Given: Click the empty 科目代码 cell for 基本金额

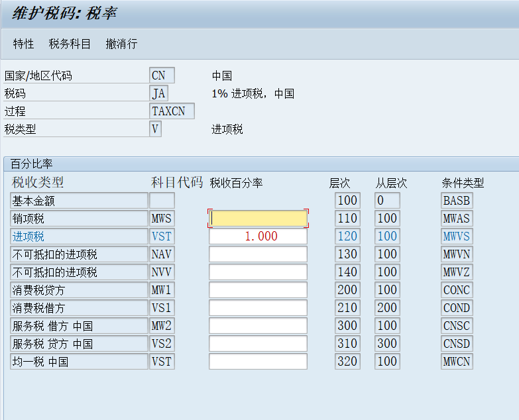Looking at the screenshot, I should pos(162,201).
